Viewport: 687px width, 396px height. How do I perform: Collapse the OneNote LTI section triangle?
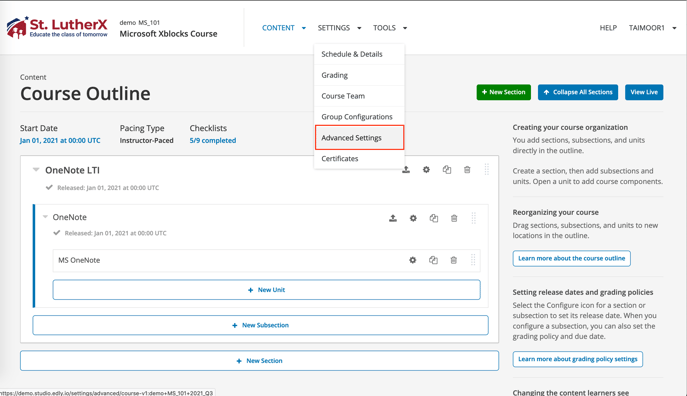click(x=36, y=170)
